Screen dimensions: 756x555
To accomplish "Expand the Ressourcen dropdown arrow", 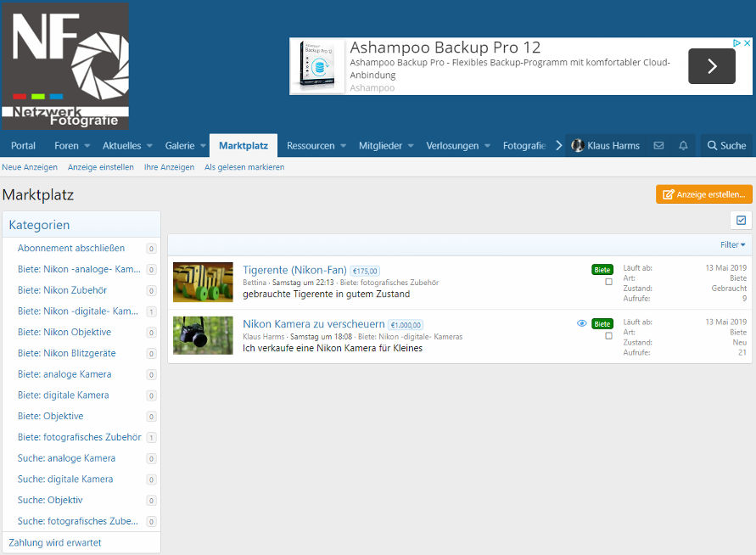I will (x=344, y=146).
